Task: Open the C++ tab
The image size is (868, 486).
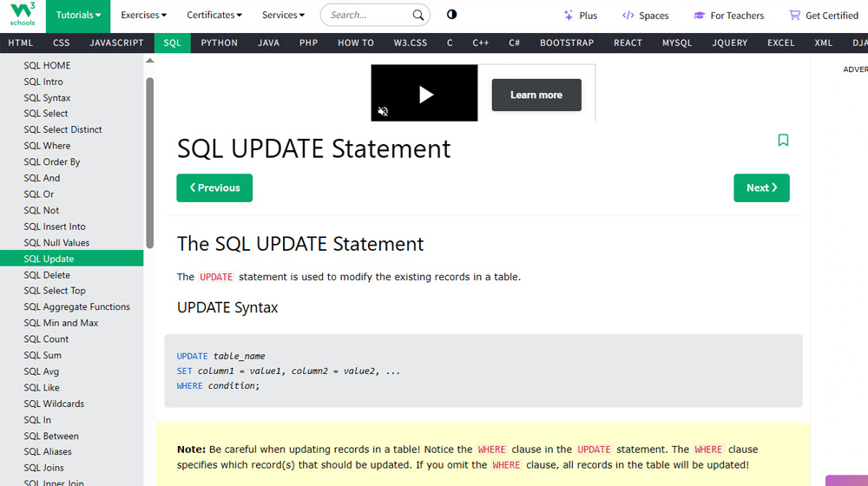Action: [x=481, y=43]
